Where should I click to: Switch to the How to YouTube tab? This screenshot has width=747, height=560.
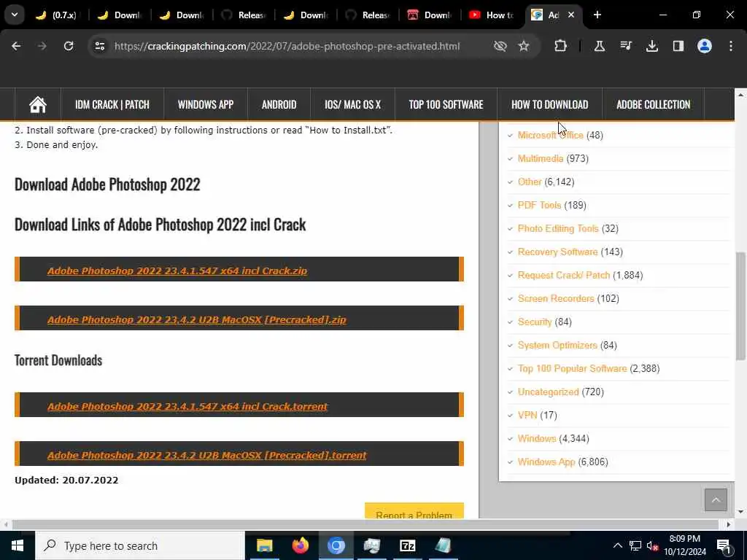point(492,15)
